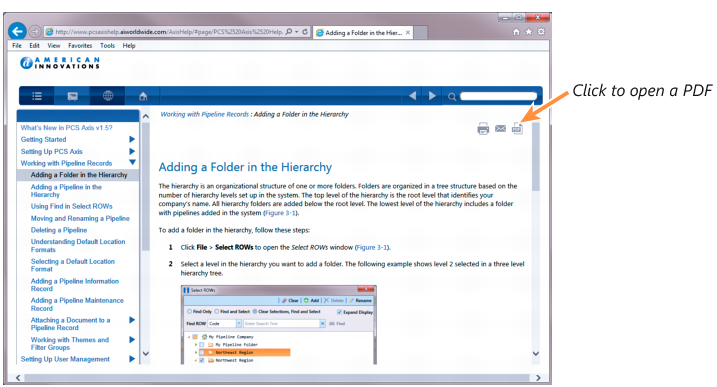Print the topic using printer icon

483,129
